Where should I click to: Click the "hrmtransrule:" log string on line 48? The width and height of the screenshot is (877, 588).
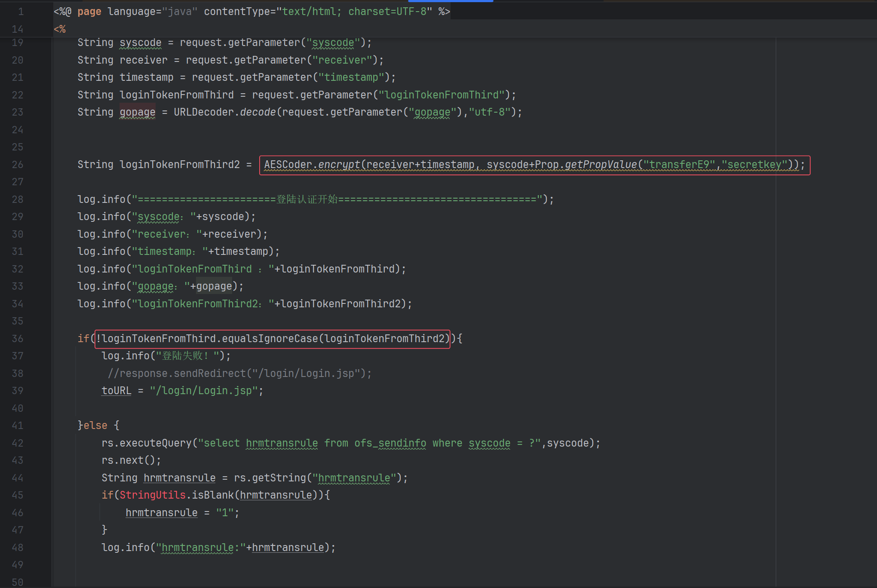tap(201, 548)
